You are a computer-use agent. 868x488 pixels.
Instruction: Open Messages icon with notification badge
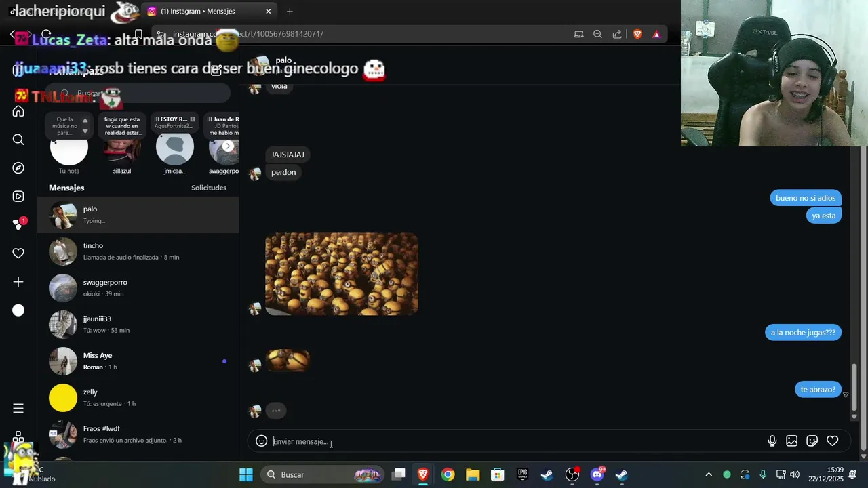pos(18,224)
